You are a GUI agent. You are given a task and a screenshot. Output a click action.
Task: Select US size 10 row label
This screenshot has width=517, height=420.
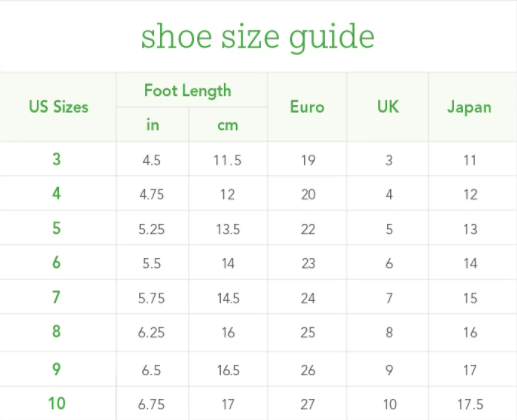(57, 403)
